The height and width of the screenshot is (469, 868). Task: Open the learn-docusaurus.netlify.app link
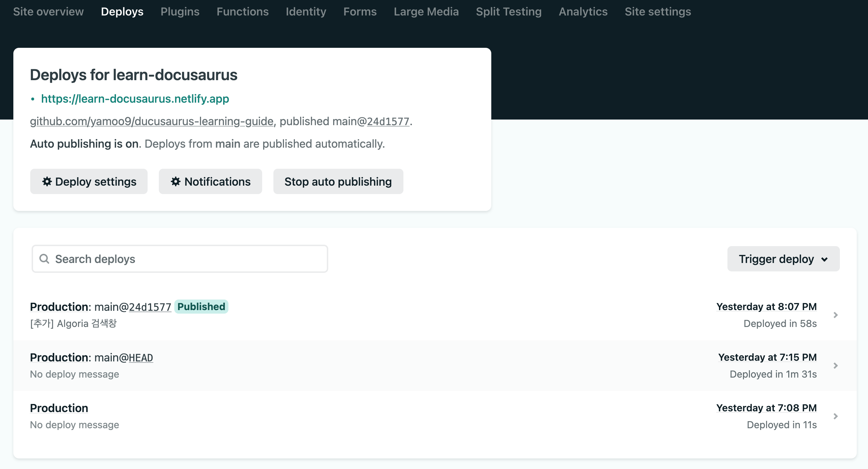pos(135,99)
